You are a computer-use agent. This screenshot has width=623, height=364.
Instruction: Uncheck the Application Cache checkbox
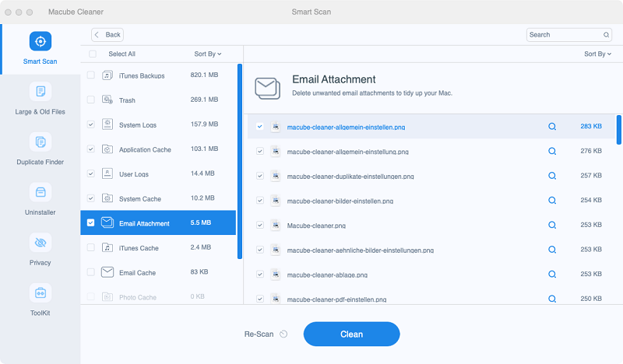91,149
